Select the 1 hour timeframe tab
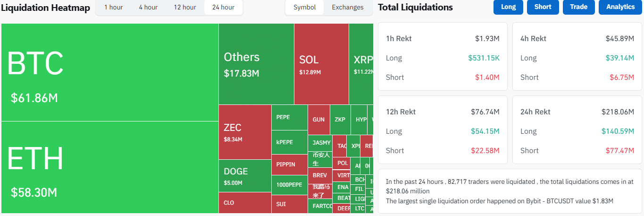The image size is (644, 216). click(x=112, y=8)
